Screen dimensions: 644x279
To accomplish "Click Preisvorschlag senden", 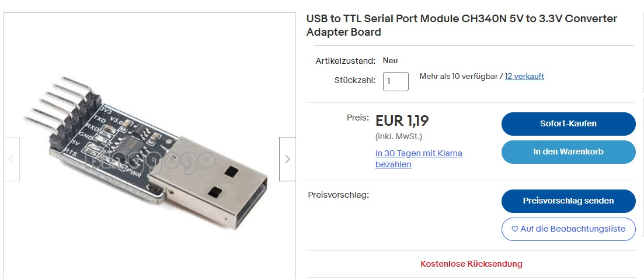I will click(568, 201).
